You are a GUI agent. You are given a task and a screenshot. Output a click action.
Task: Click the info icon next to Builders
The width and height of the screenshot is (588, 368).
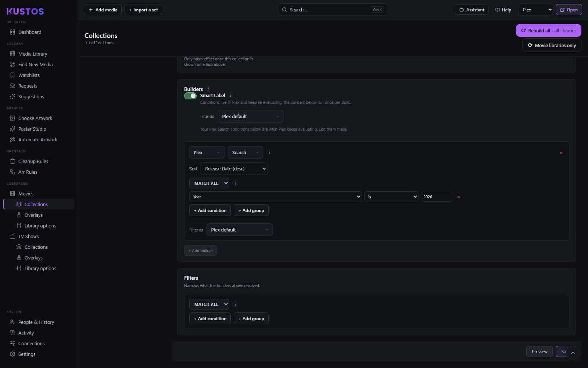pos(208,89)
